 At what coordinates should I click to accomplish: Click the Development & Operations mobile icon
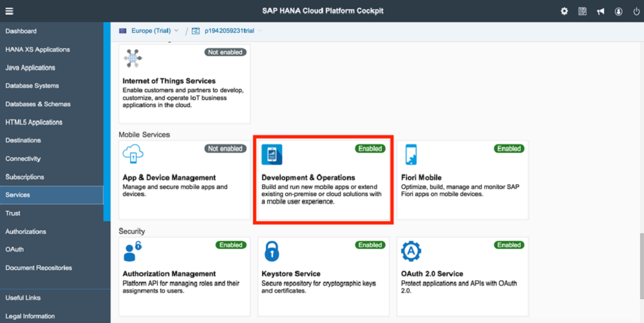pos(272,155)
